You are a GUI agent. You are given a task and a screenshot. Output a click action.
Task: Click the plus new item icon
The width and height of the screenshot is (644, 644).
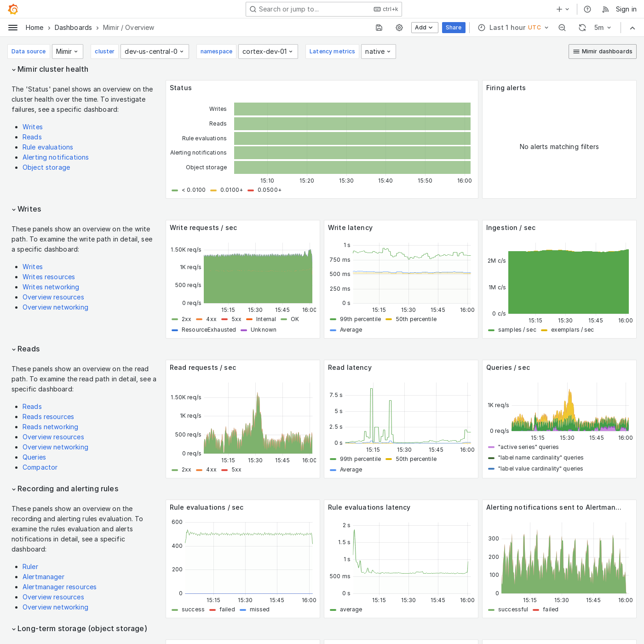click(x=563, y=9)
